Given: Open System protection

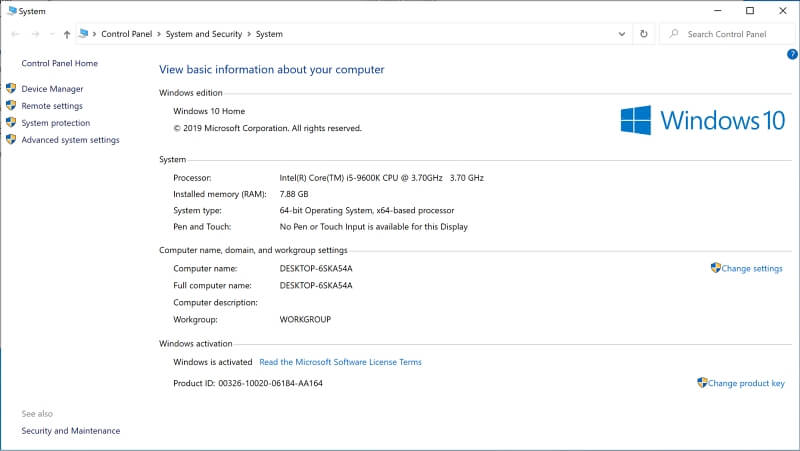Looking at the screenshot, I should (x=56, y=123).
